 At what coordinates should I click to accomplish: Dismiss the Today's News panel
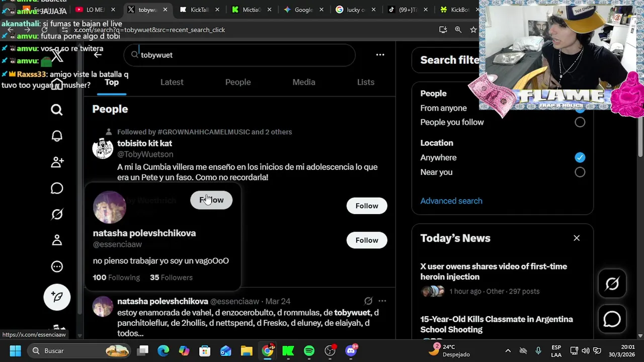577,238
